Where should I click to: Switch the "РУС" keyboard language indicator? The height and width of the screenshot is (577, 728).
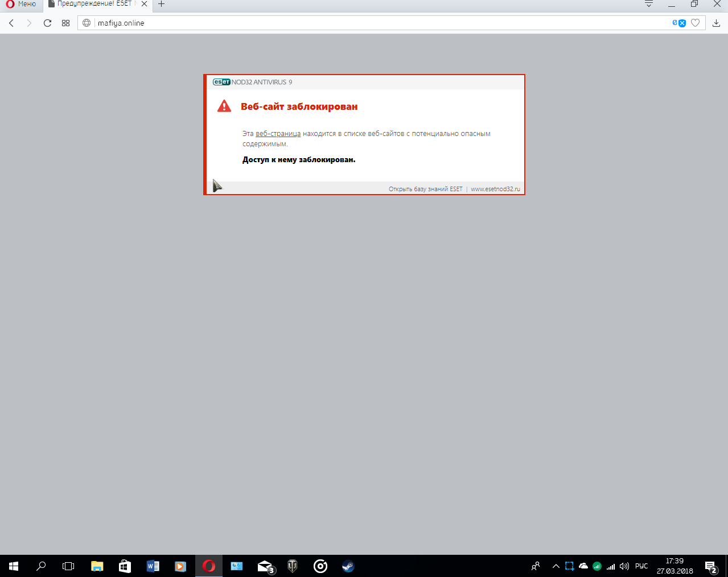[x=641, y=566]
